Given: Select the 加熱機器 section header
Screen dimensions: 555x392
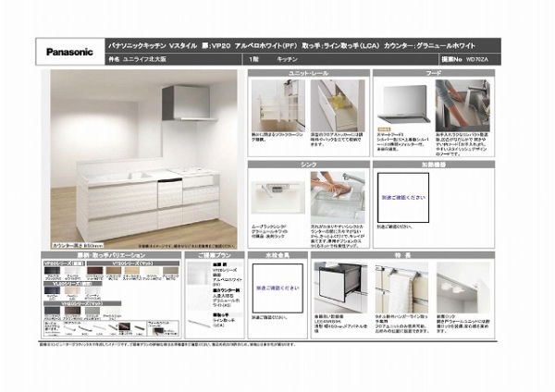Looking at the screenshot, I should [434, 165].
